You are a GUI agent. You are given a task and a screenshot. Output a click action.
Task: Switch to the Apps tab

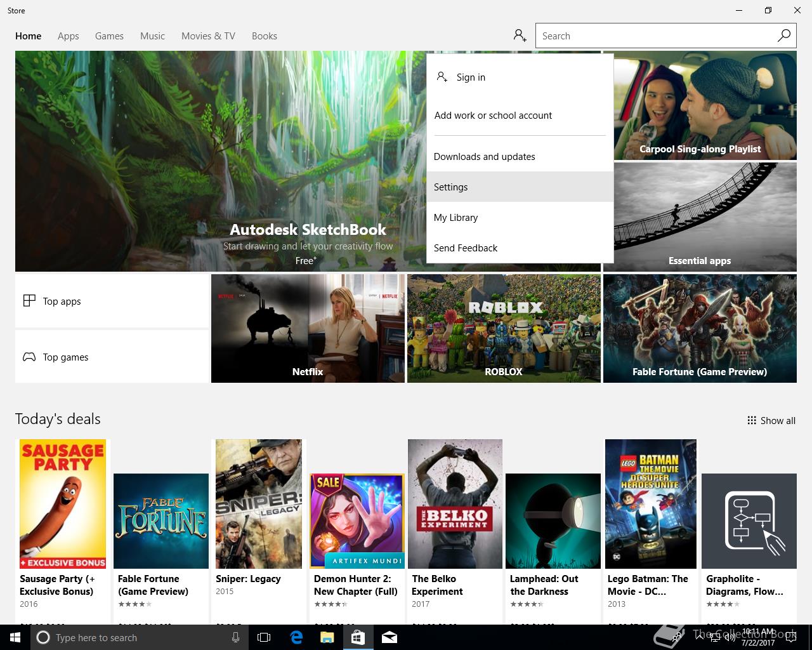(69, 36)
